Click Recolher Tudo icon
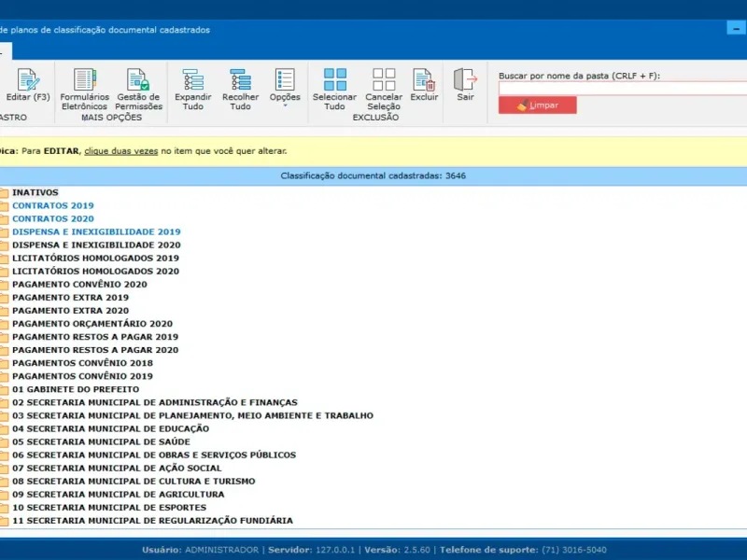This screenshot has width=747, height=560. 240,80
